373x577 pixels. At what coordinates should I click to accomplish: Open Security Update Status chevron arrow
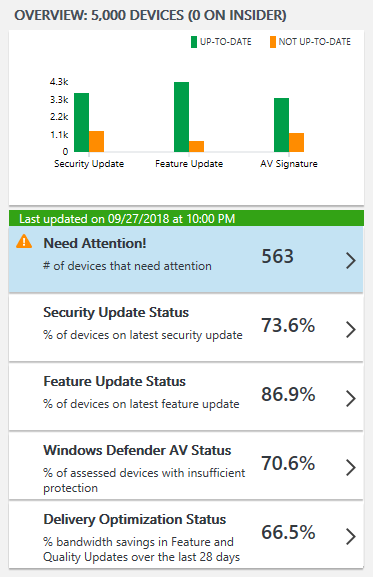[x=351, y=329]
